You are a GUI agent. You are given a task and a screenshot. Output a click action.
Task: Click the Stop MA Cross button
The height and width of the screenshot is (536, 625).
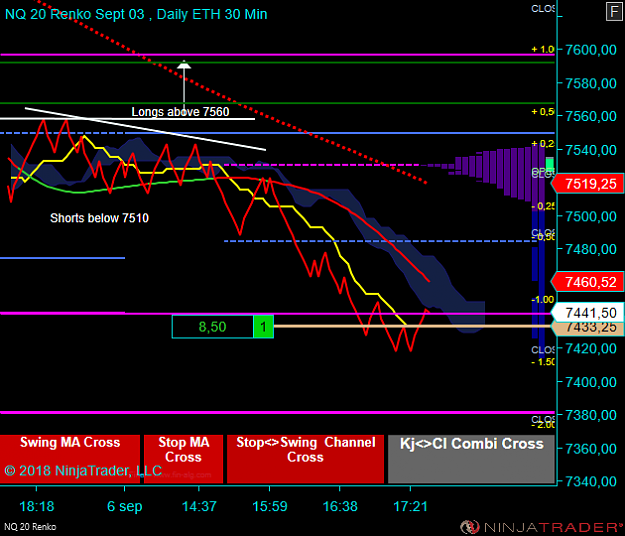(x=183, y=459)
